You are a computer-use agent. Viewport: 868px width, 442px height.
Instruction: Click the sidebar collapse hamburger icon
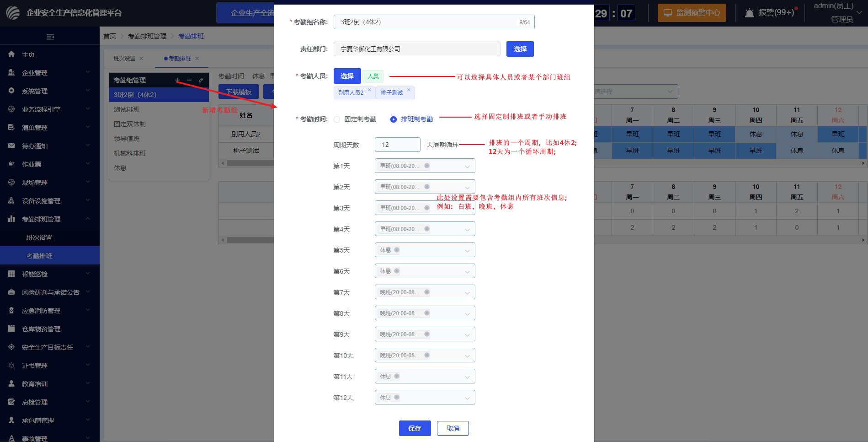[x=50, y=37]
